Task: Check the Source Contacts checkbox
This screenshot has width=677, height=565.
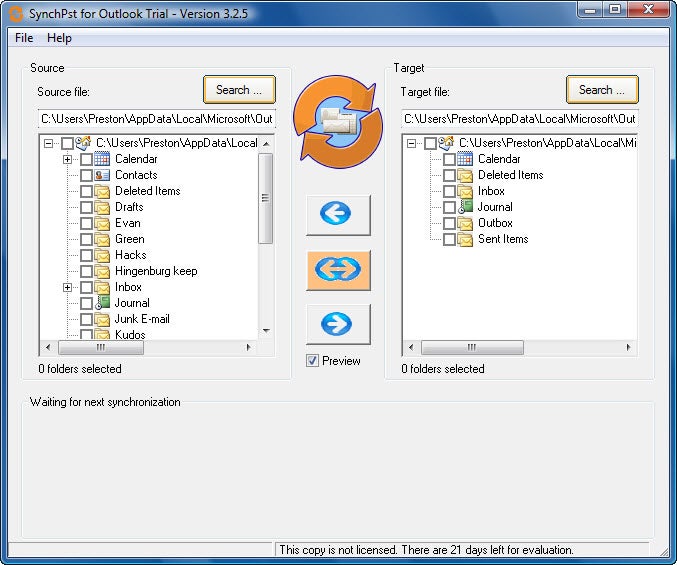Action: [86, 175]
